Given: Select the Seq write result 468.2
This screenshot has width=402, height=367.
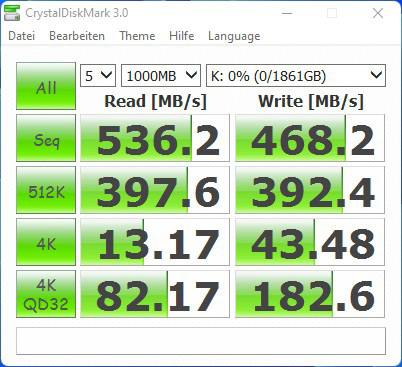Looking at the screenshot, I should pos(310,138).
